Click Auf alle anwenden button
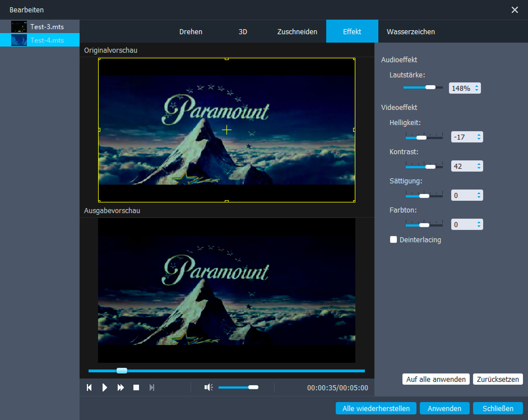Viewport: 528px width, 420px height. click(436, 379)
